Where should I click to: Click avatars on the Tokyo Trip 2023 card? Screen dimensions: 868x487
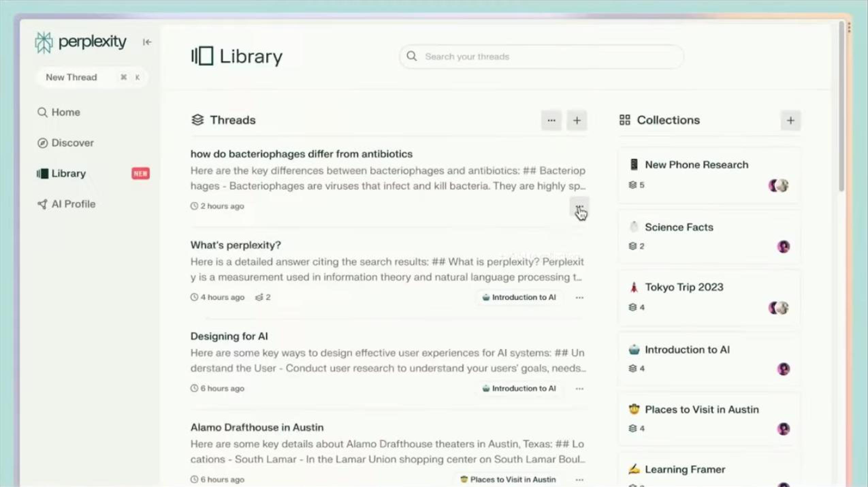click(778, 308)
